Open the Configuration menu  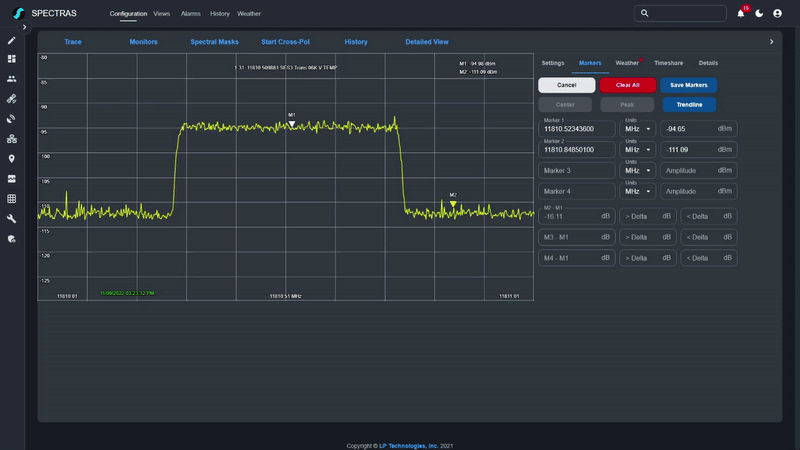click(x=128, y=14)
